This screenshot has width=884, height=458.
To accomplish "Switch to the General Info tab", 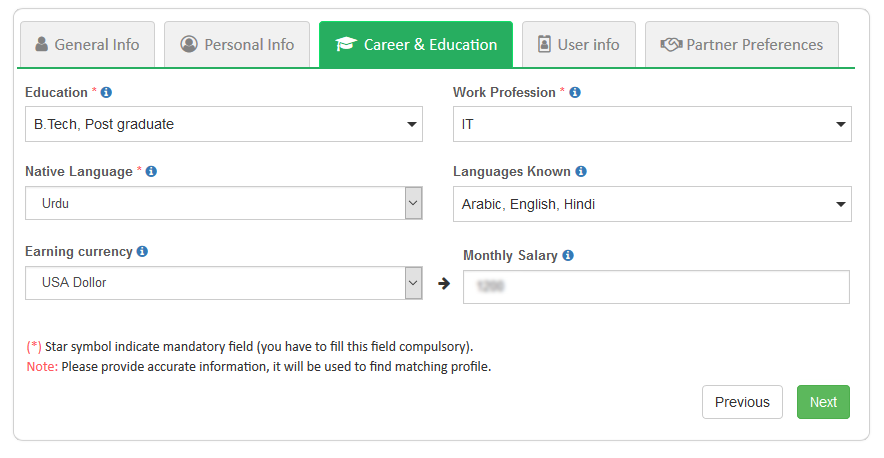I will (87, 45).
